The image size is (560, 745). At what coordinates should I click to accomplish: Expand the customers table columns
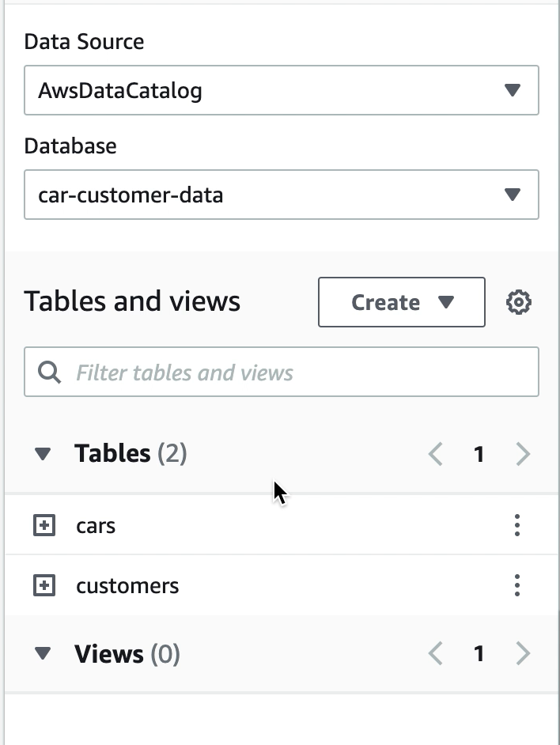[x=44, y=586]
